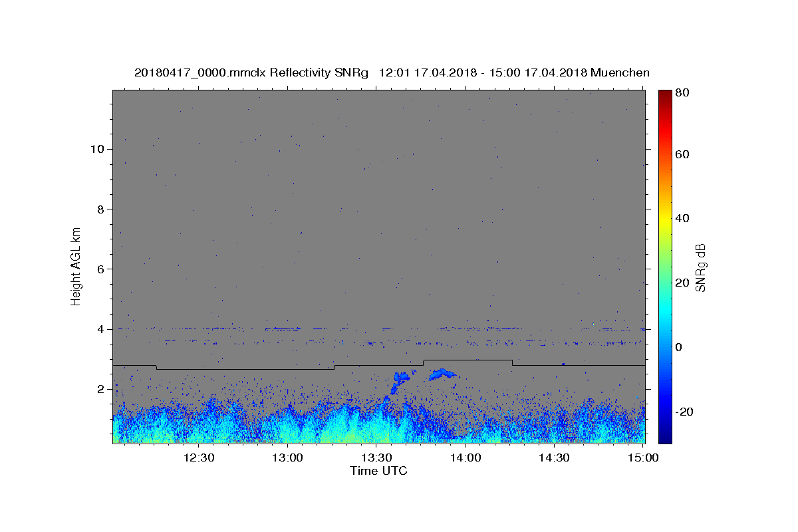
Task: Click the colorbar value 80
Action: pos(682,93)
